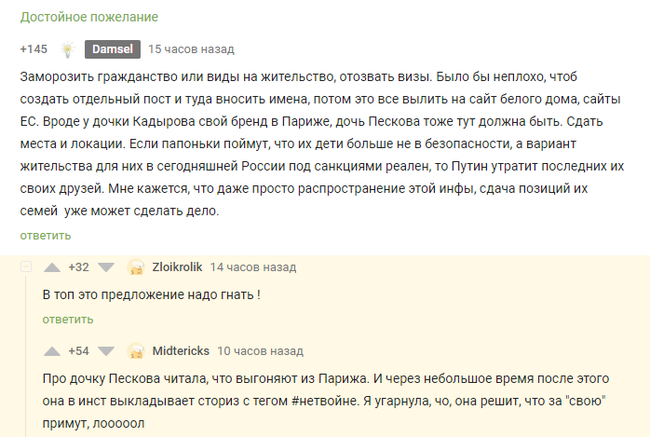The width and height of the screenshot is (650, 437).
Task: Upvote Zloikrolik's comment
Action: pos(52,268)
